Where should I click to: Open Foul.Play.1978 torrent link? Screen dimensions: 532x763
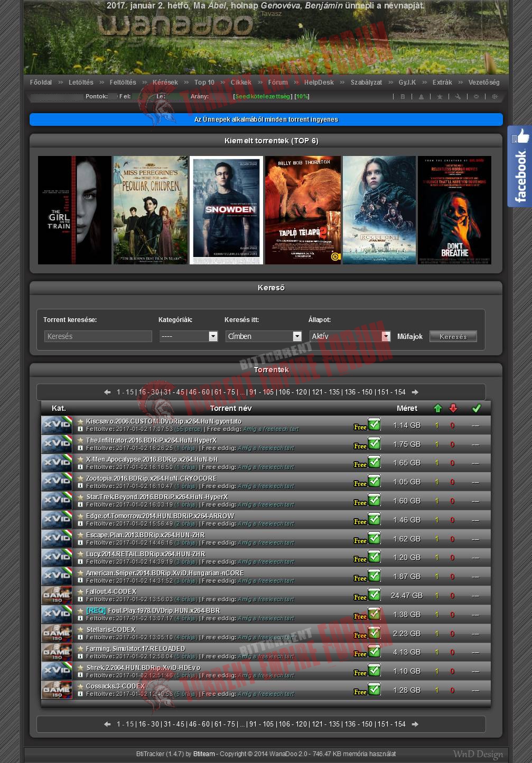(x=164, y=611)
